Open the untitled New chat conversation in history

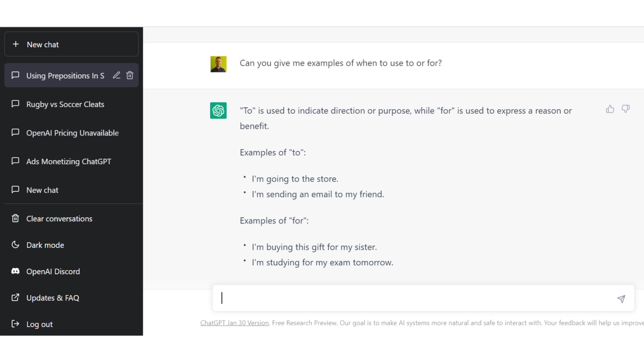coord(42,190)
